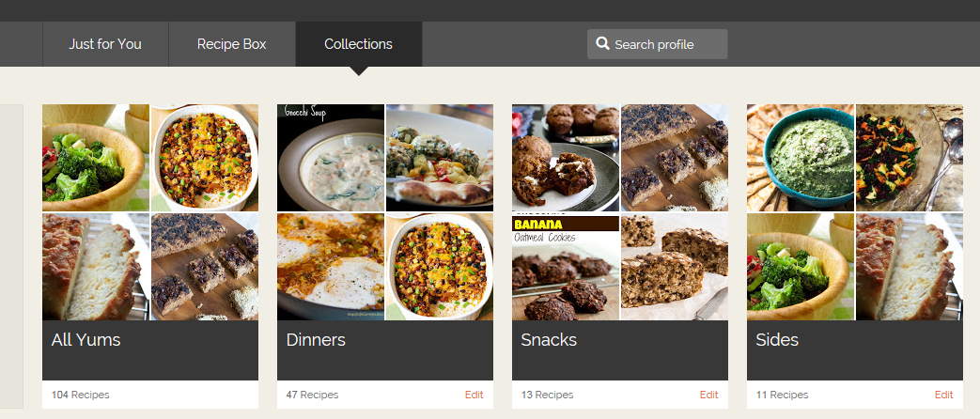Screen dimensions: 980x419
Task: Switch to the Recipe Box tab
Action: click(x=231, y=44)
